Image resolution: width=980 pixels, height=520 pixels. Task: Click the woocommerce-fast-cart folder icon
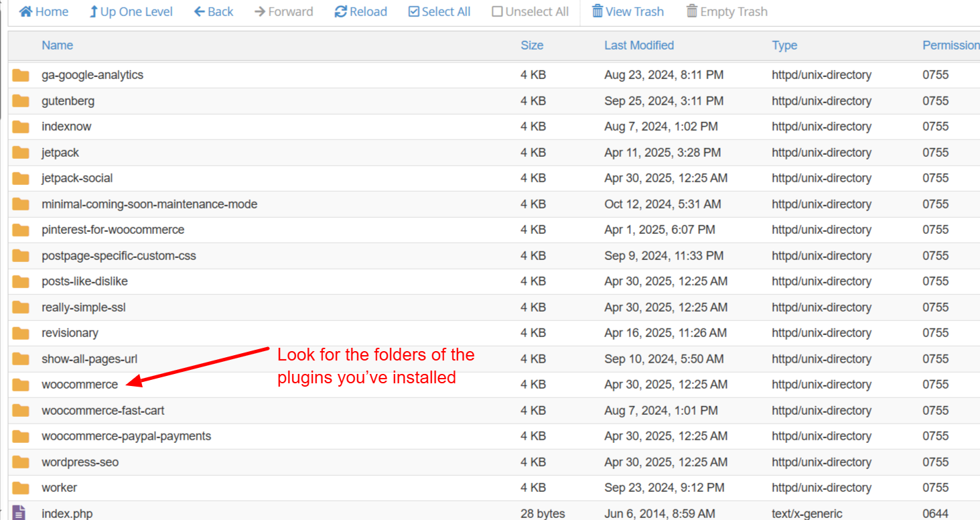21,410
